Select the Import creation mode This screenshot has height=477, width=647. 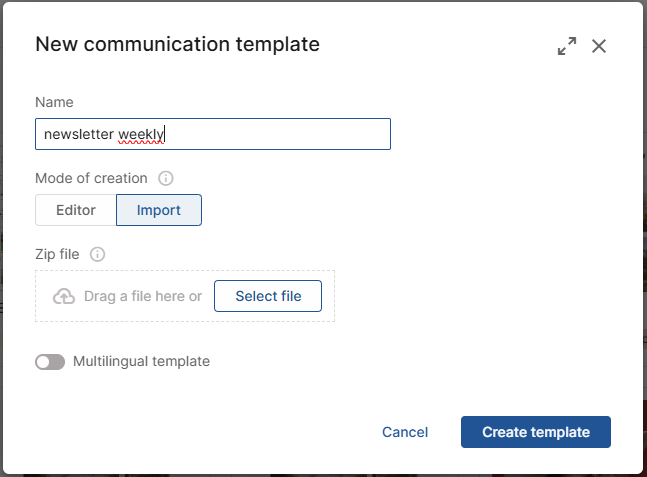pos(159,210)
